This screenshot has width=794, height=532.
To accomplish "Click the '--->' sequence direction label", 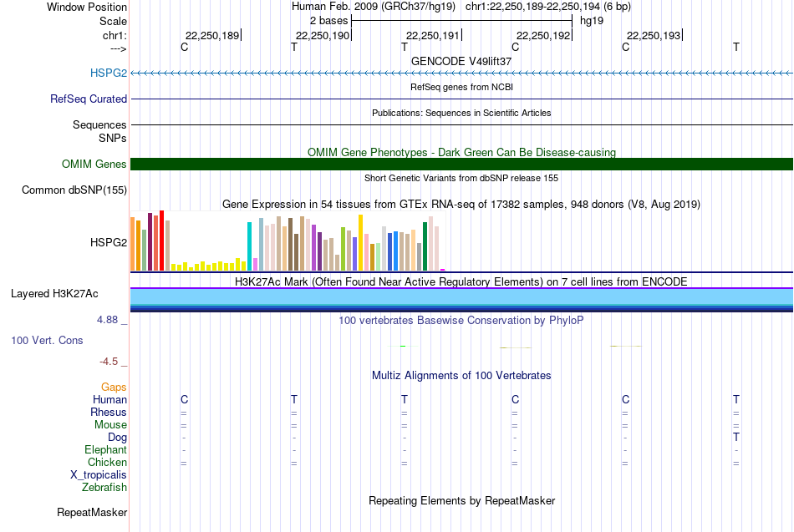I will [x=119, y=48].
